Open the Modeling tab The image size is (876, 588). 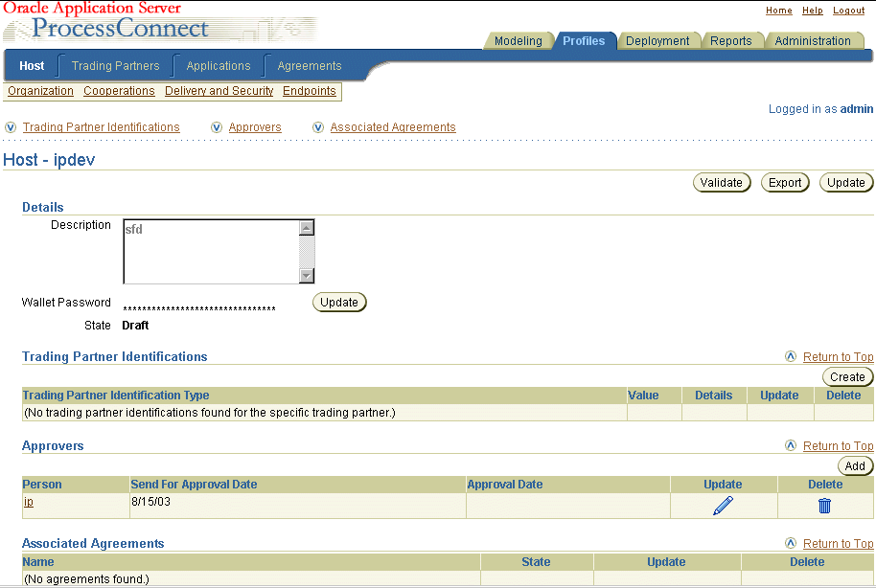tap(518, 41)
